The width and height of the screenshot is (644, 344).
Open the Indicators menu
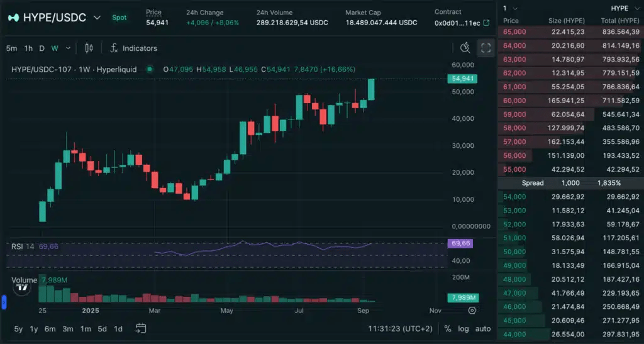coord(133,48)
